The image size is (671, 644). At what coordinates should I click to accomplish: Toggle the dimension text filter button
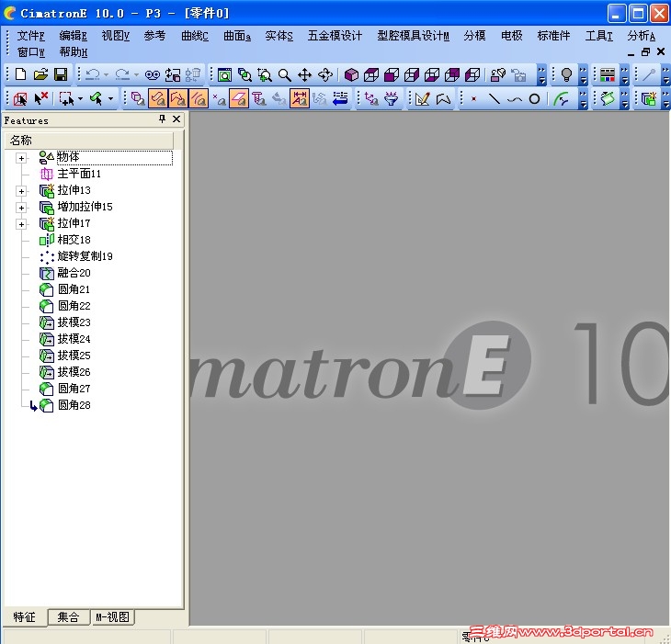click(300, 99)
